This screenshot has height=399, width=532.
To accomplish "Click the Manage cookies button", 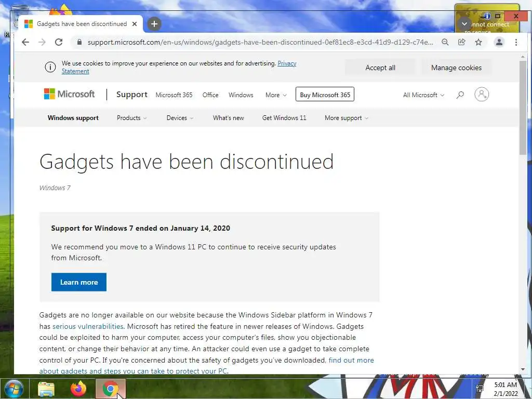I will pos(456,68).
